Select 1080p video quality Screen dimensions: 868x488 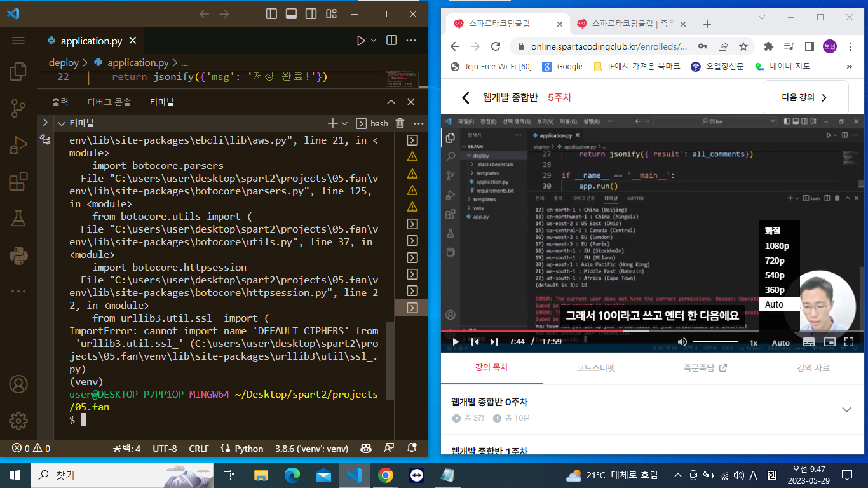(777, 246)
